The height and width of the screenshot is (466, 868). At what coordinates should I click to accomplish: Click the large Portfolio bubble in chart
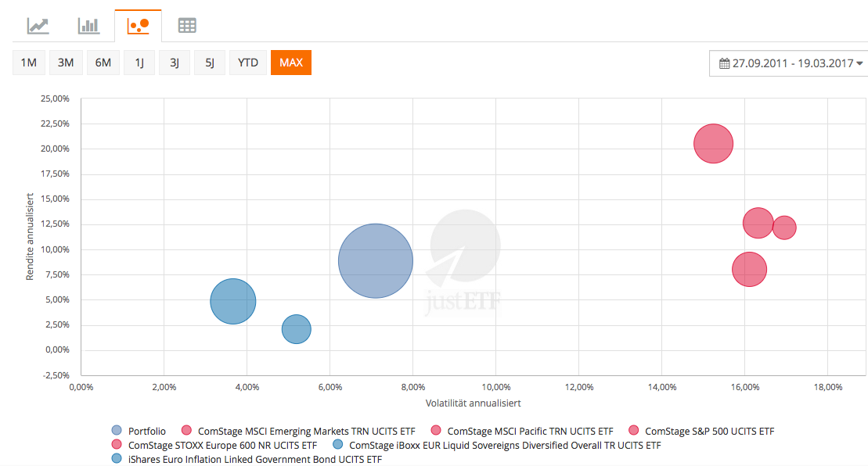click(x=376, y=261)
